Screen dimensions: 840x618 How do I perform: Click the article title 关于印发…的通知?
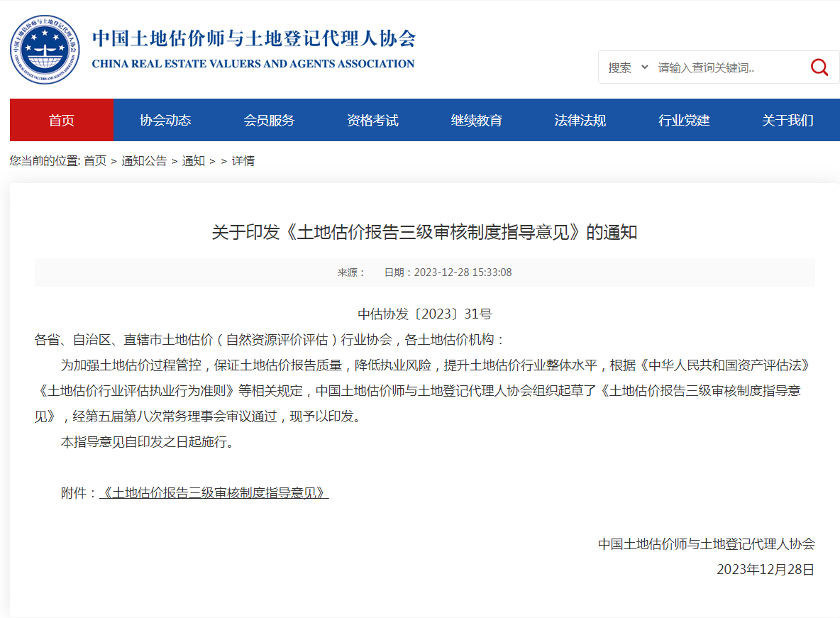click(424, 232)
